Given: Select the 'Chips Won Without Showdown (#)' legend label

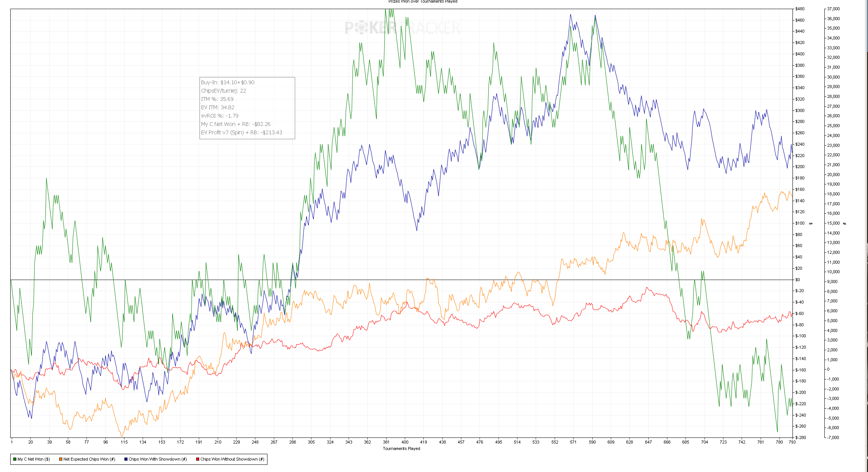Looking at the screenshot, I should 232,459.
